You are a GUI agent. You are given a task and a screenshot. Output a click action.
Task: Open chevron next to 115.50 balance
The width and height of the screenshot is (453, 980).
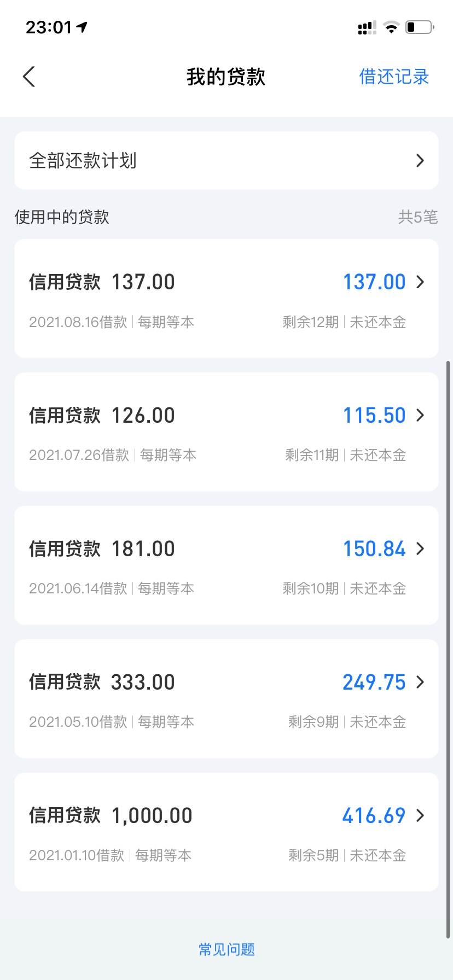[420, 416]
